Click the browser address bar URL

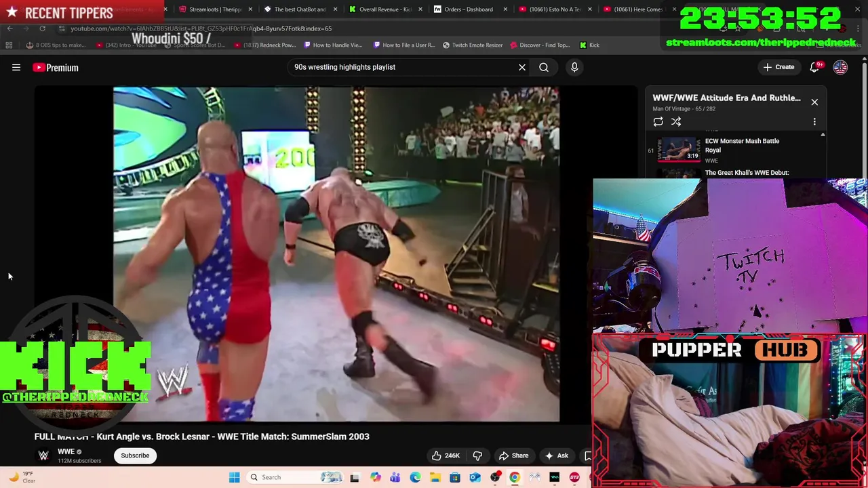pyautogui.click(x=201, y=28)
